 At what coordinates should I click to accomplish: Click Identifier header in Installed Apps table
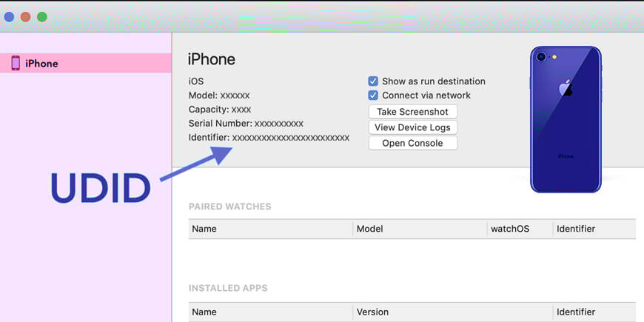(x=576, y=312)
